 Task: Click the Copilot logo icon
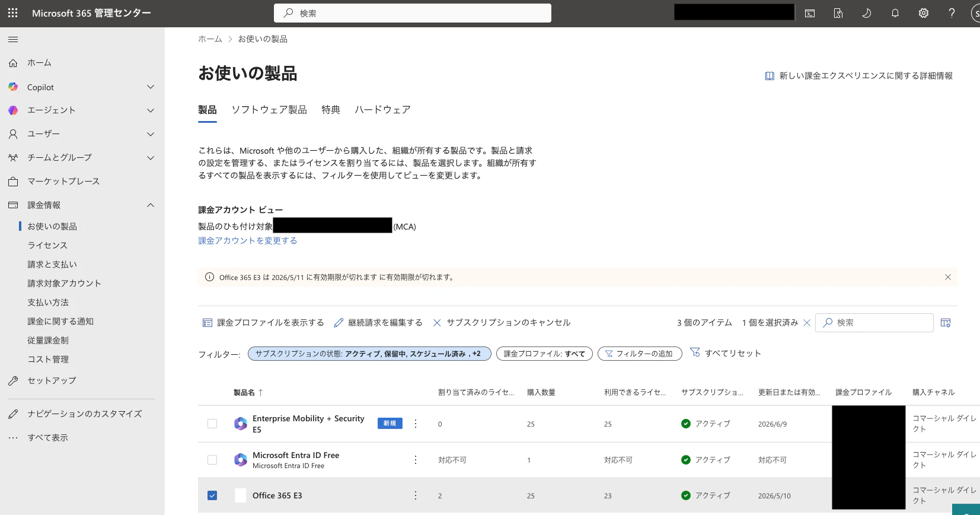tap(13, 87)
